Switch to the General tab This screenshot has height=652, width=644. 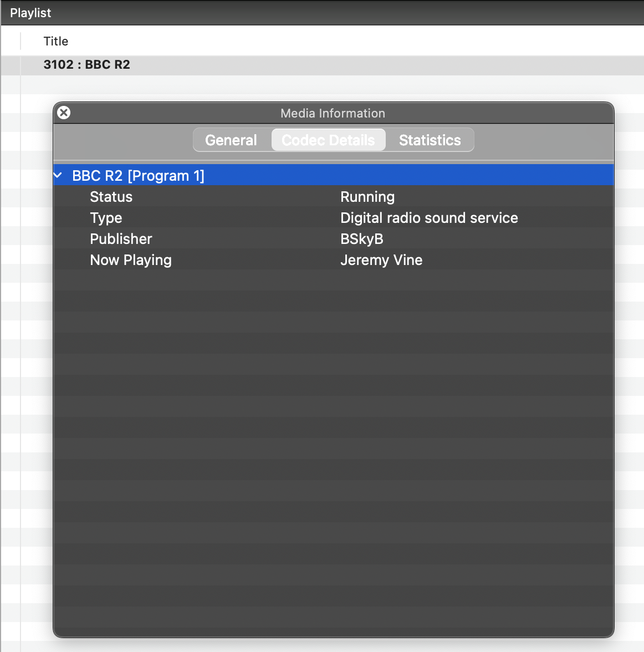[x=231, y=140]
